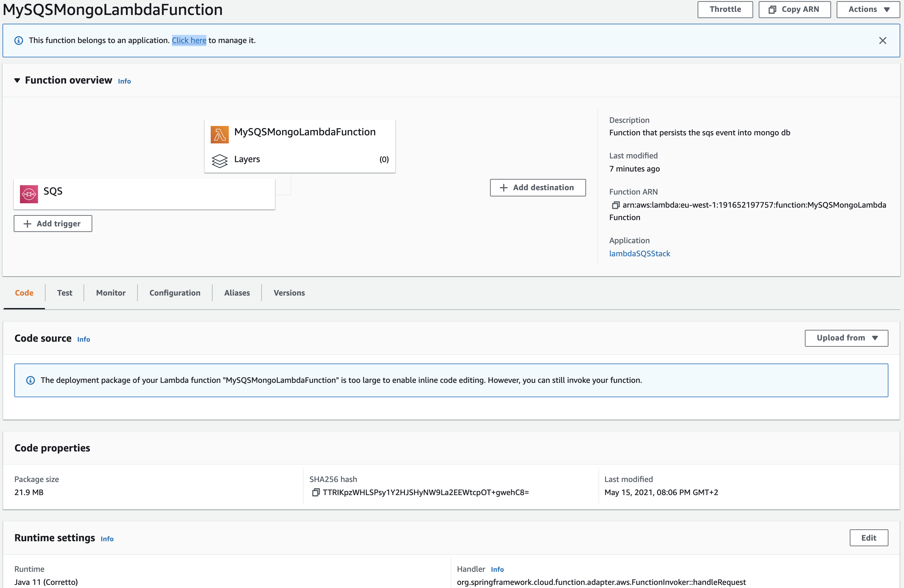
Task: Edit the Runtime settings
Action: [x=868, y=537]
